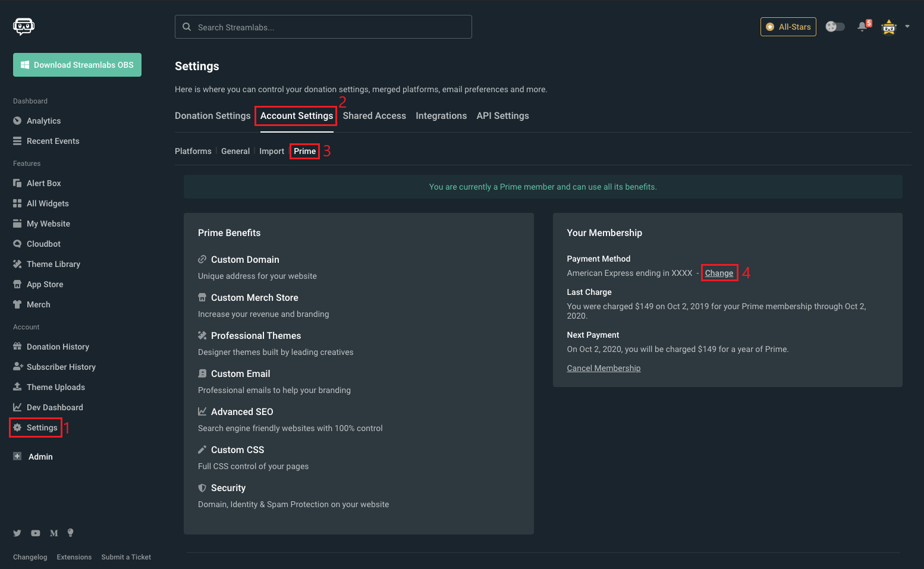Image resolution: width=924 pixels, height=569 pixels.
Task: View Subscriber History
Action: 54,367
